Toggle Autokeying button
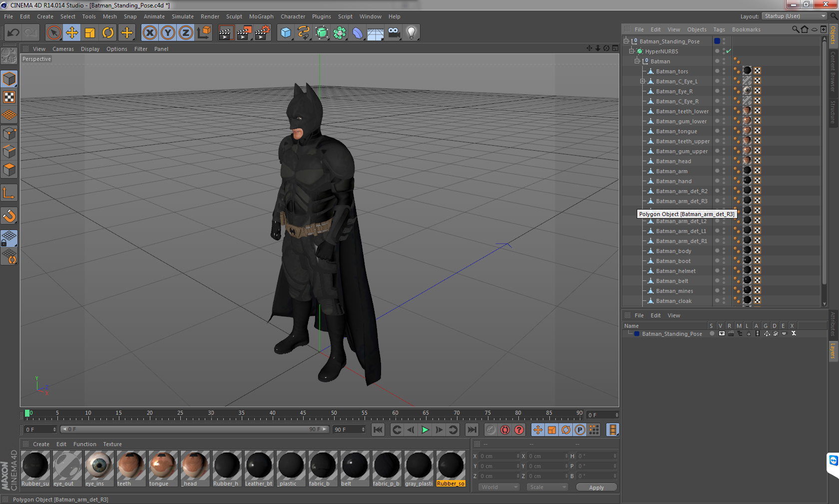The height and width of the screenshot is (504, 839). point(505,430)
